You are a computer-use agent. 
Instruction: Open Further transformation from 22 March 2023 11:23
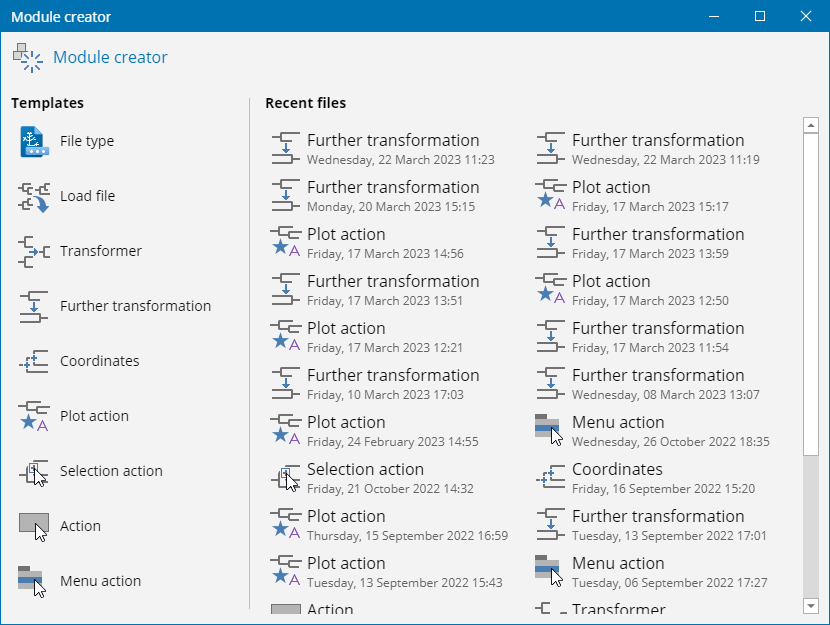[x=392, y=148]
